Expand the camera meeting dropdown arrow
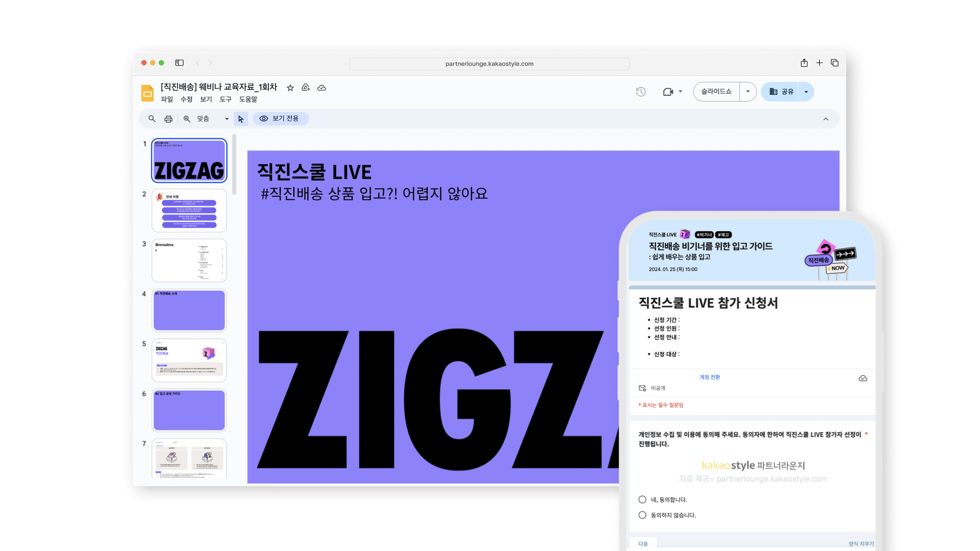Viewport: 980px width, 551px height. tap(680, 92)
